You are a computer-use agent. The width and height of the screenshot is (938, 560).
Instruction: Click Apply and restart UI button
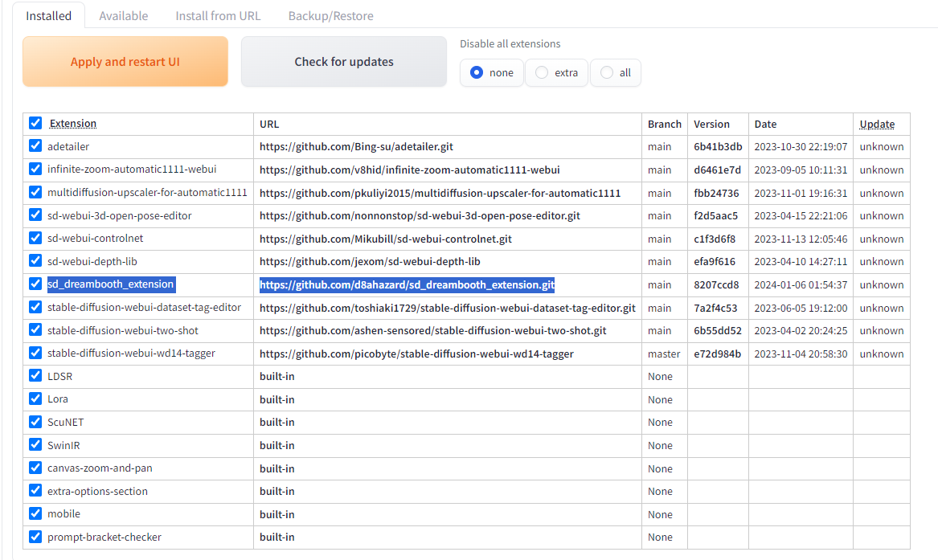tap(125, 62)
